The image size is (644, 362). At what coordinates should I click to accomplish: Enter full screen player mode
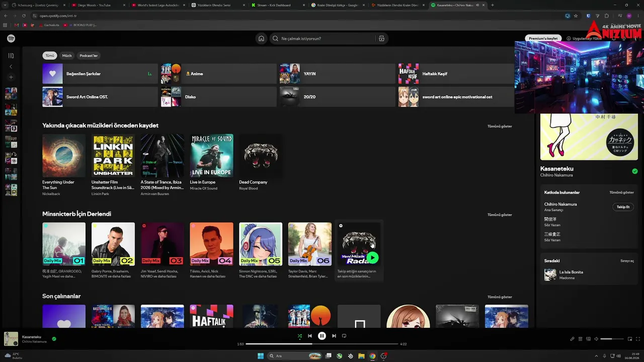[x=637, y=339]
